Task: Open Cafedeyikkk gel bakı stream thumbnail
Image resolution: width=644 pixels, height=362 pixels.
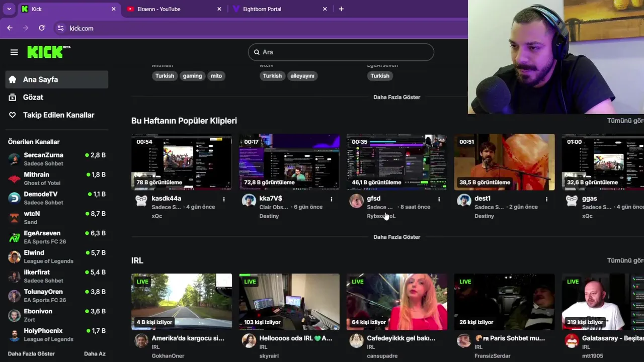Action: [397, 302]
